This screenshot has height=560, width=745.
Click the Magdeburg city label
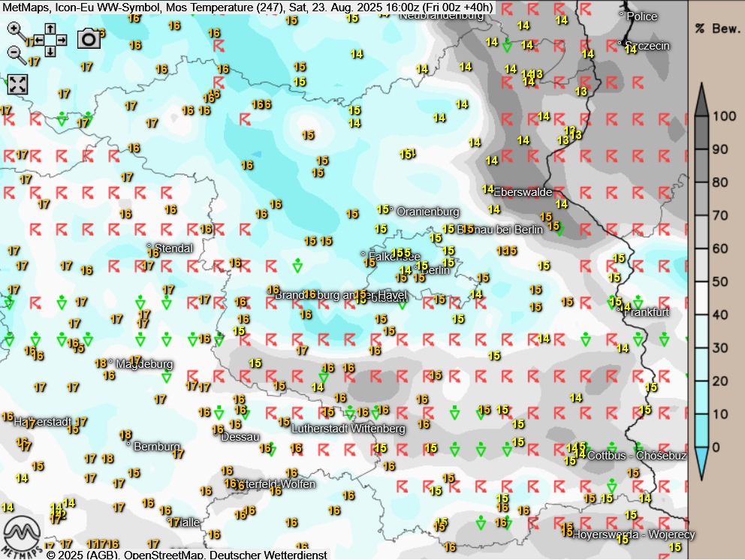click(x=143, y=364)
